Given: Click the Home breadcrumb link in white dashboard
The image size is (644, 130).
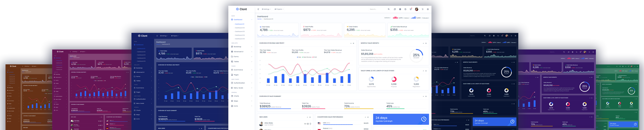Looking at the screenshot, I should (x=259, y=19).
